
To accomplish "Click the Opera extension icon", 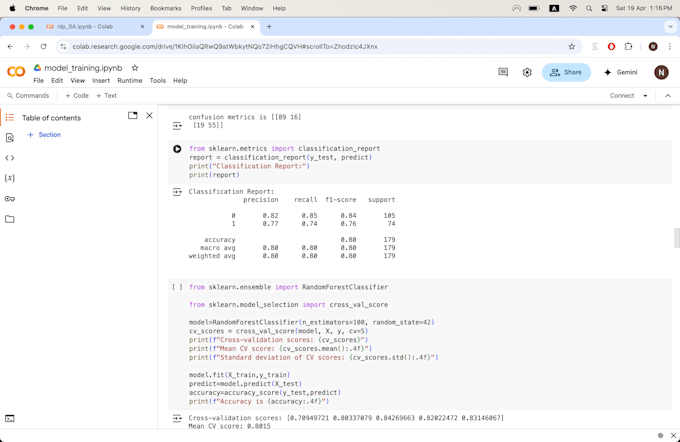I will (x=611, y=46).
